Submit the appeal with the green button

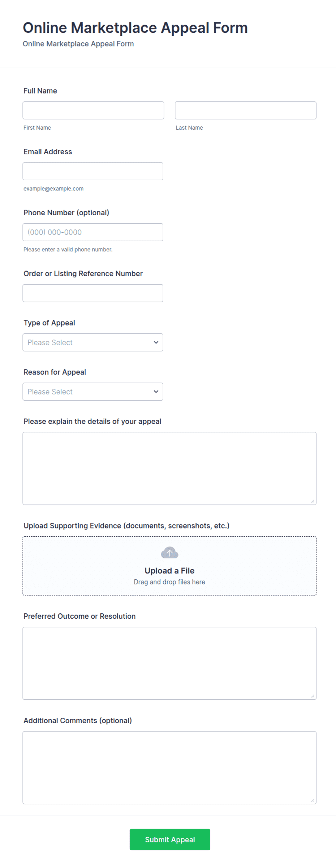(170, 839)
